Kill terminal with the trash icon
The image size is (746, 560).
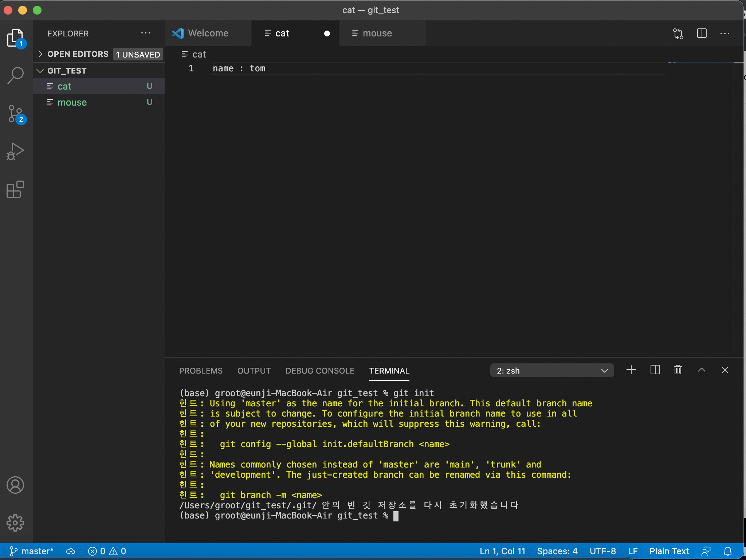678,370
